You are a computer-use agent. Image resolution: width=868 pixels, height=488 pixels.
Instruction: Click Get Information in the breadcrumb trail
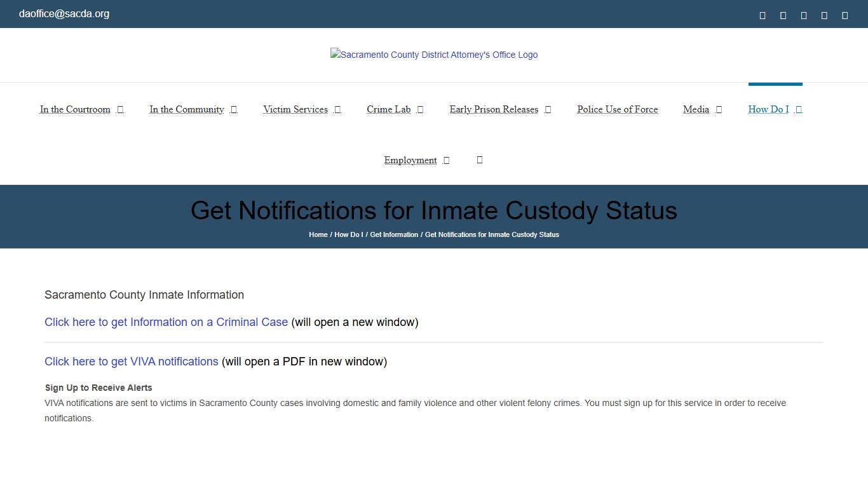pos(394,234)
